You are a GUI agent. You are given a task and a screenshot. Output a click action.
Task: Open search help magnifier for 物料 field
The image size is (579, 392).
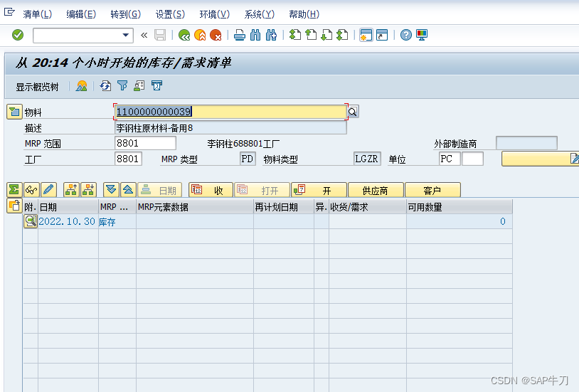coord(353,112)
